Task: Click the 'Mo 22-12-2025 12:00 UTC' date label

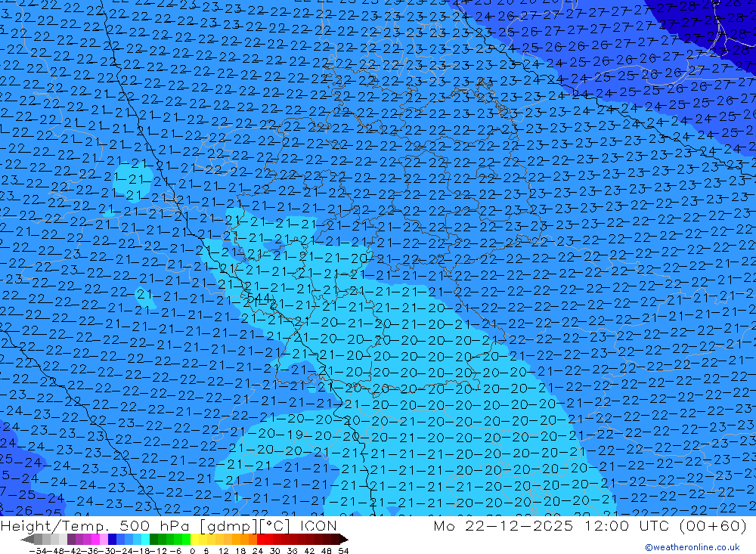Action: [x=553, y=525]
